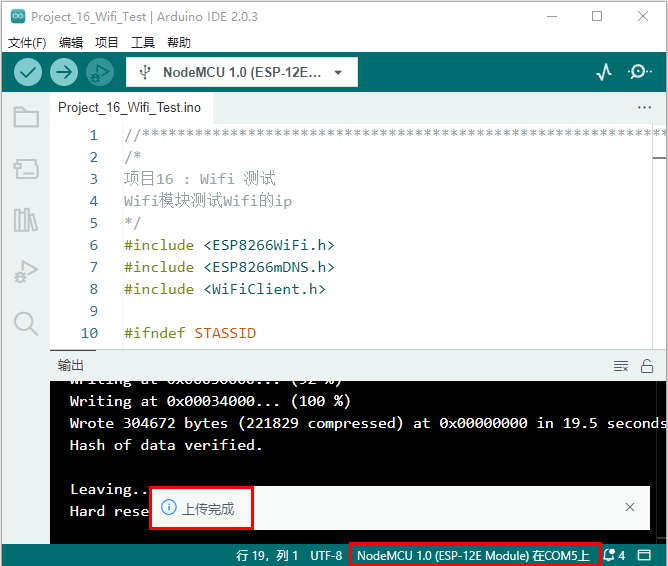Open the Debug sidebar panel icon
This screenshot has width=668, height=566.
click(x=26, y=271)
